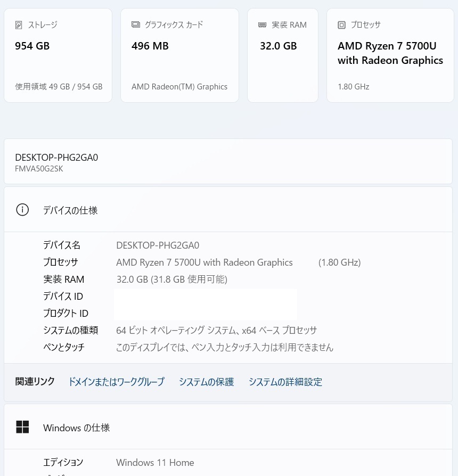Click the システムの種類 label

tap(70, 330)
